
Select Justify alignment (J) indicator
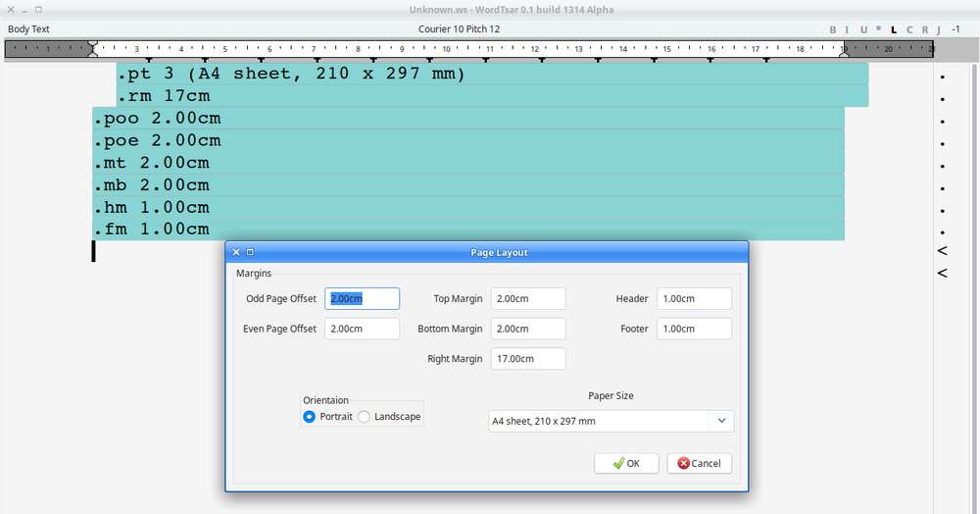click(939, 29)
